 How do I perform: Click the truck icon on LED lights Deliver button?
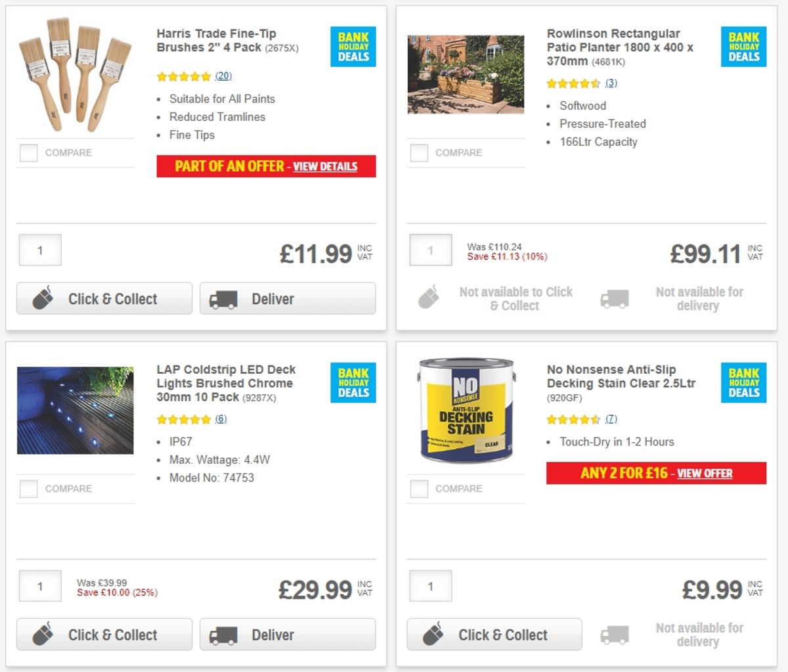223,635
